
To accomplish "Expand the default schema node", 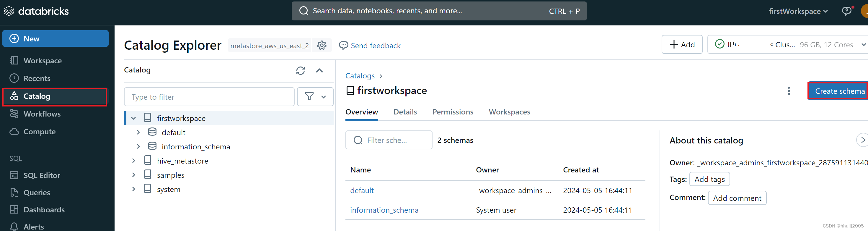I will [x=138, y=133].
